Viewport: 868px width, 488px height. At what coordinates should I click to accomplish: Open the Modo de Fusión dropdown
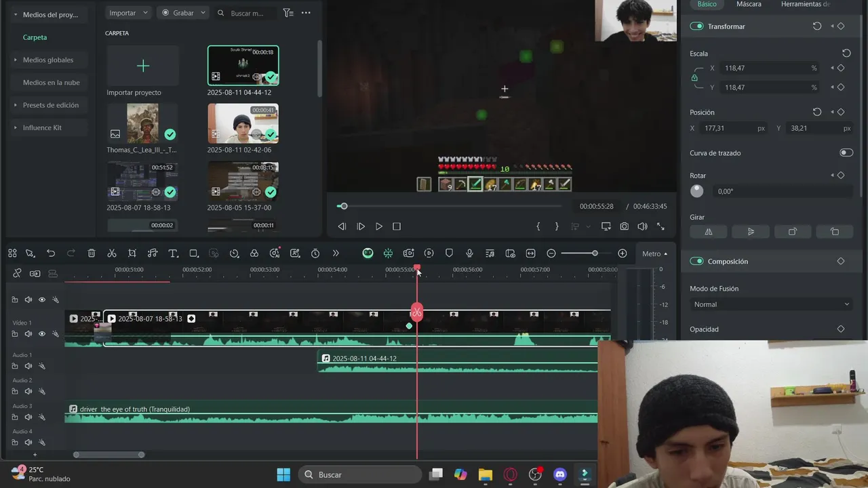click(772, 304)
